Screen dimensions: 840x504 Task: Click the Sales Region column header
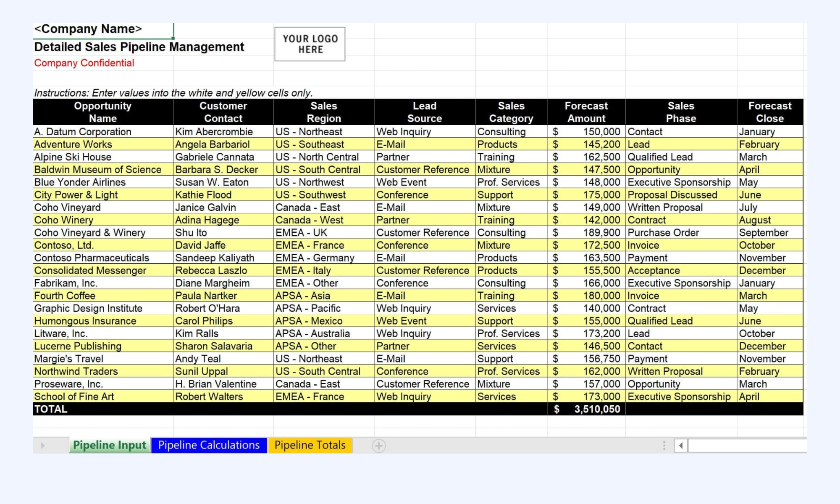coord(324,112)
